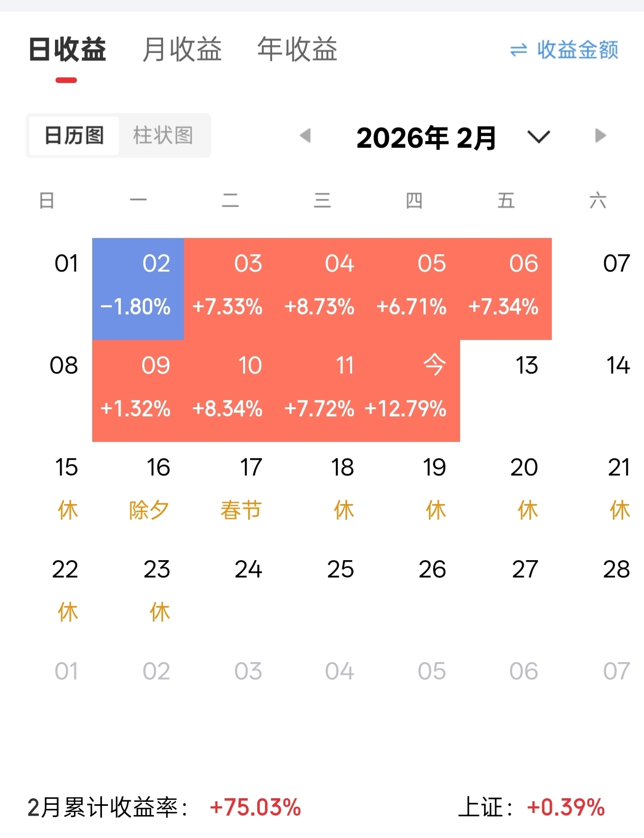Toggle view to 柱状图 bar chart
The width and height of the screenshot is (644, 838).
[163, 136]
